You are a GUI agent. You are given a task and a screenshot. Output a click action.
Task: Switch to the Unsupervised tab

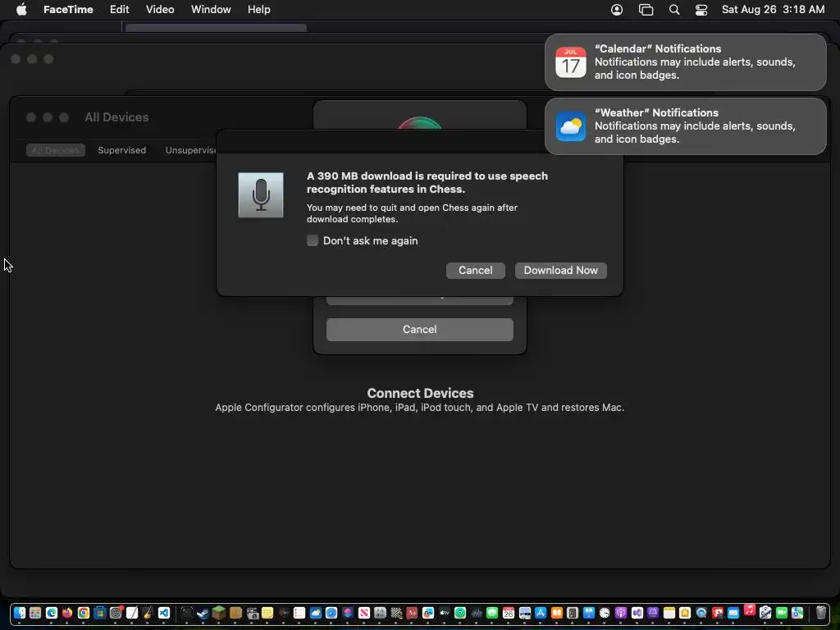click(190, 150)
